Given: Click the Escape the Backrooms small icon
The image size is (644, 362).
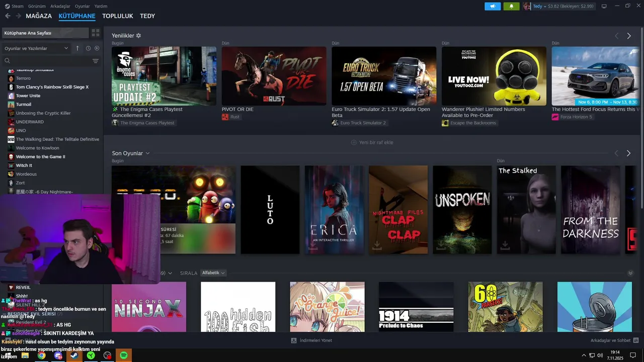Looking at the screenshot, I should point(445,123).
